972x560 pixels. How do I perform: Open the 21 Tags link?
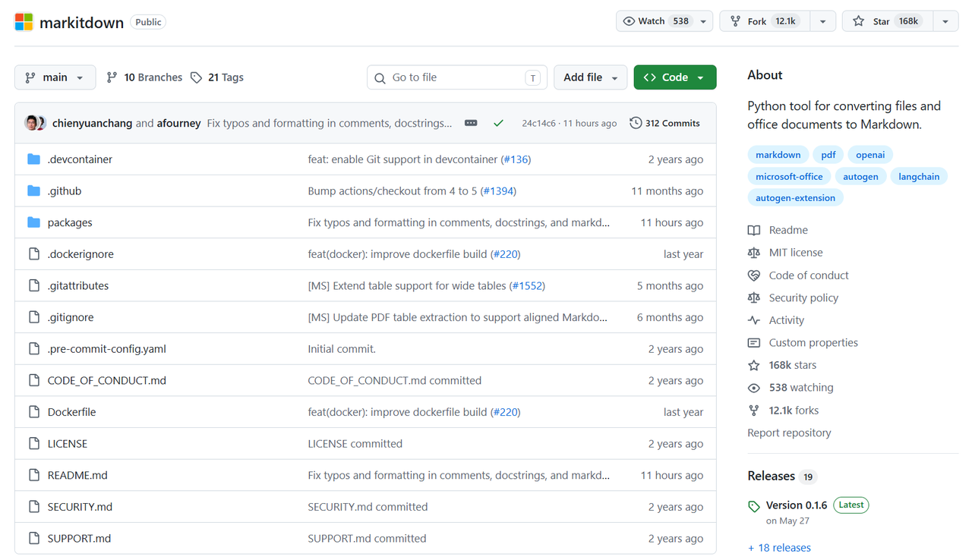click(x=217, y=77)
